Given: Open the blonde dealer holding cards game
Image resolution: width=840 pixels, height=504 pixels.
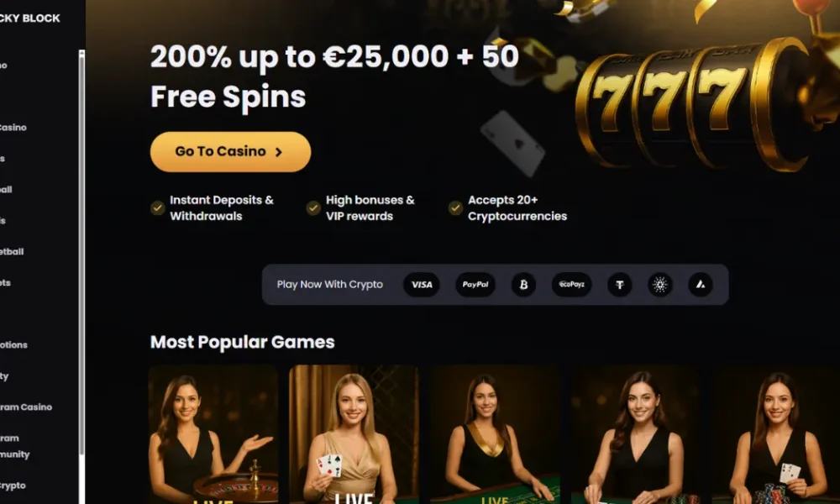Looking at the screenshot, I should click(354, 434).
